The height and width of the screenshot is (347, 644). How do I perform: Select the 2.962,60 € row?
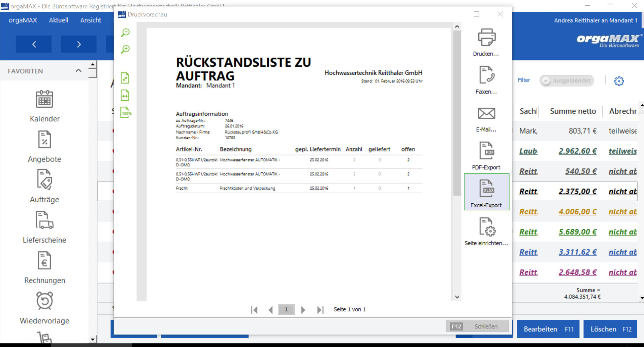tap(574, 151)
